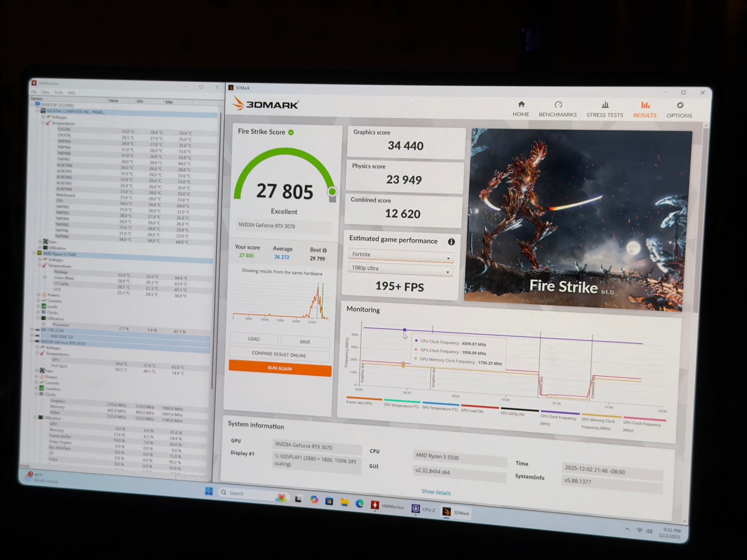Expand the Fans node under ASUSTeK motherboard
The image size is (747, 560).
[x=40, y=242]
